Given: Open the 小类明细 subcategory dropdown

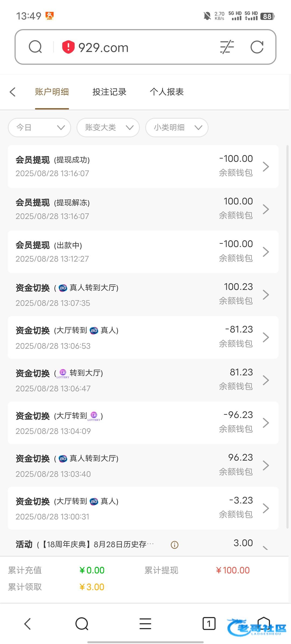Looking at the screenshot, I should point(177,128).
